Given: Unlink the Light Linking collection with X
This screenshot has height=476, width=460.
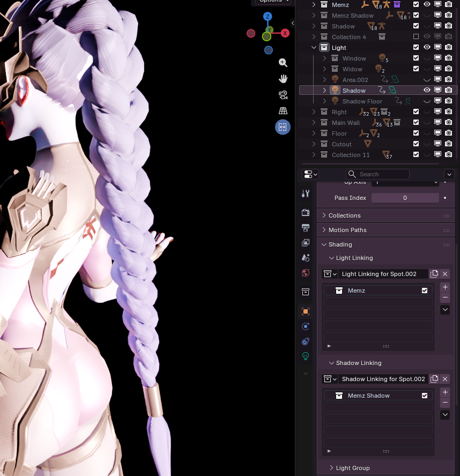Looking at the screenshot, I should 445,274.
